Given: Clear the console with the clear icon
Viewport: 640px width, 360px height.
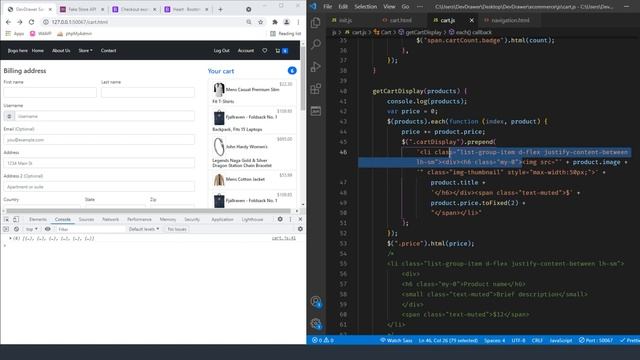Looking at the screenshot, I should click(x=16, y=229).
